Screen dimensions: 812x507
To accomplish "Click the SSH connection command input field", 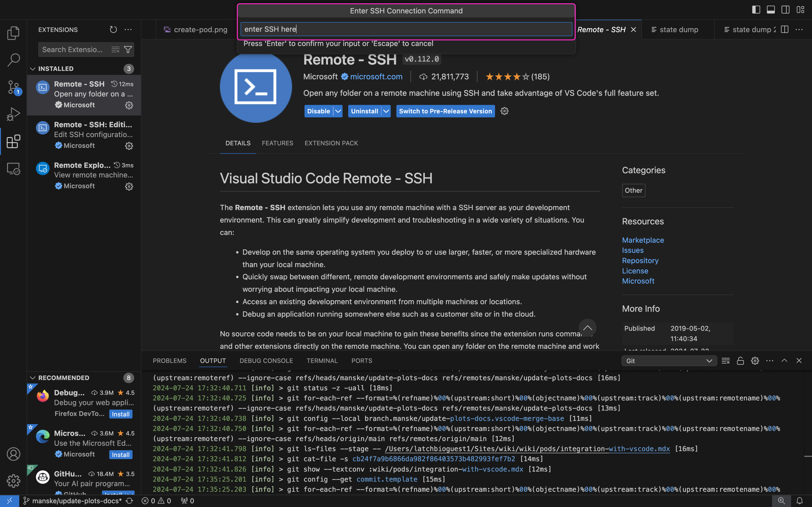I will [406, 29].
